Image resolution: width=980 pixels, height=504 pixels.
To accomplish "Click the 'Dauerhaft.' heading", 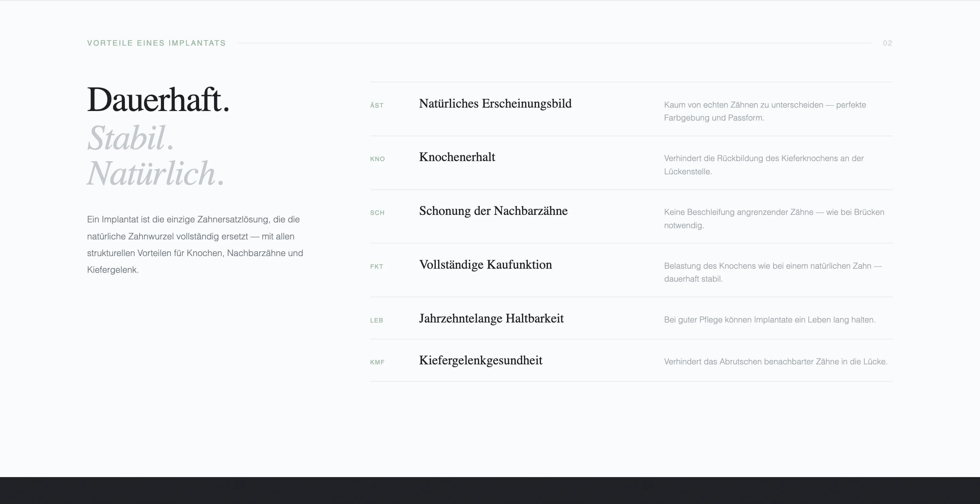I will (158, 100).
